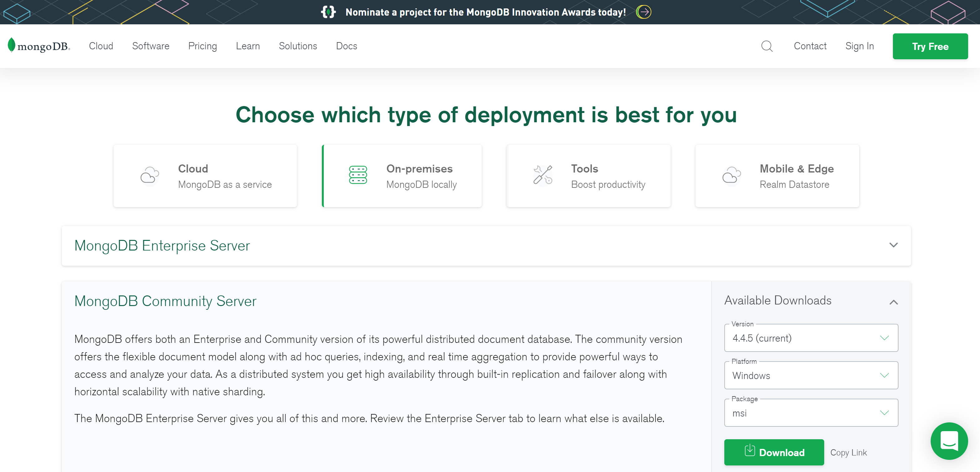Click the arrow circle icon in banner
Viewport: 980px width, 472px height.
[x=643, y=12]
